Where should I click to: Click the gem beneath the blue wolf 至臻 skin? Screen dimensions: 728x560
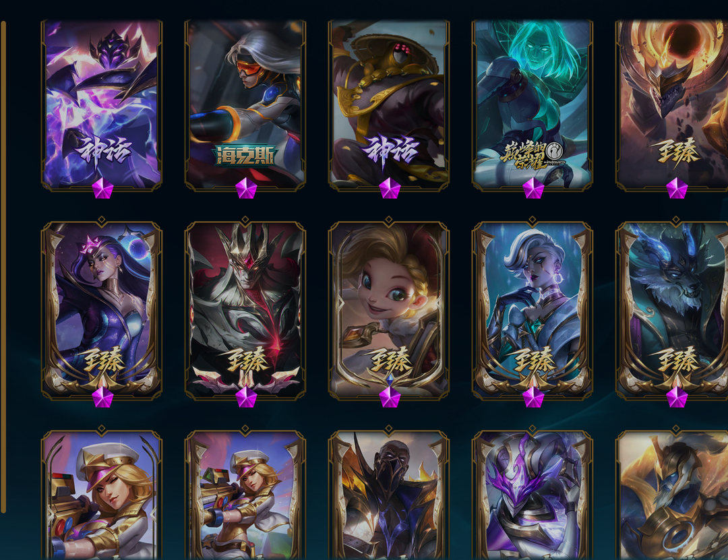(677, 398)
